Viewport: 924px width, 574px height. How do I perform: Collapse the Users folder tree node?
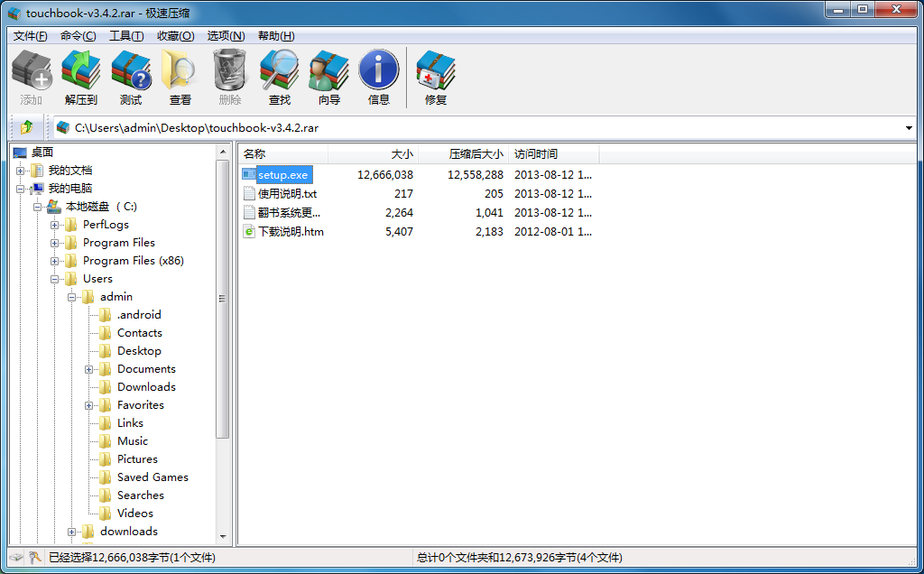pyautogui.click(x=55, y=279)
